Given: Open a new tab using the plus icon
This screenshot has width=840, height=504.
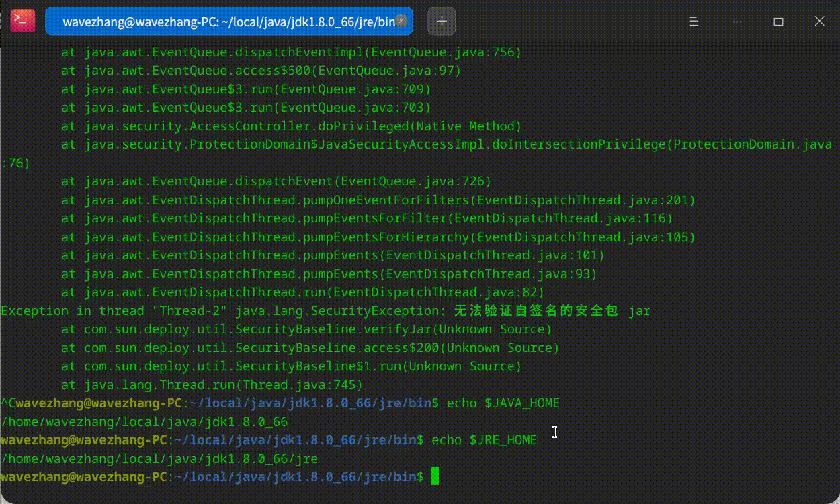Looking at the screenshot, I should pos(441,22).
